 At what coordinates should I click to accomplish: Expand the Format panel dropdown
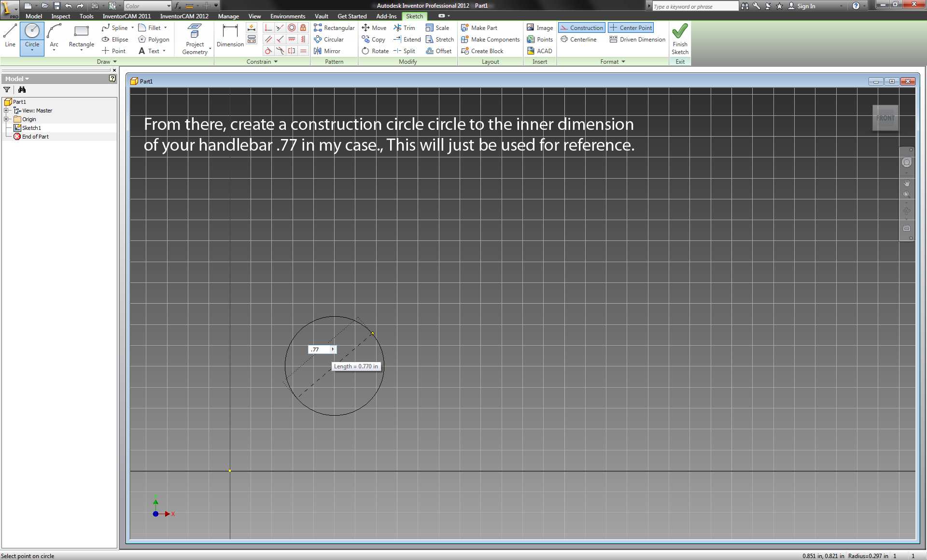point(613,62)
